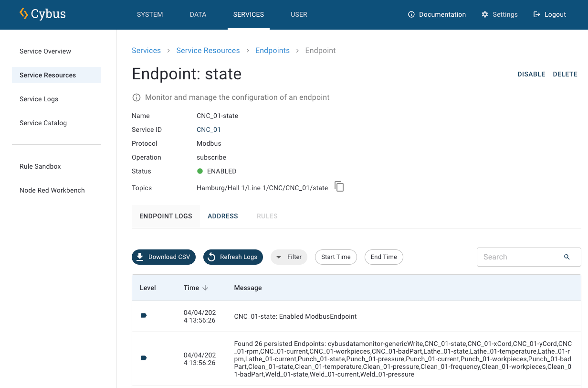588x388 pixels.
Task: Open the Filter dropdown
Action: click(289, 257)
